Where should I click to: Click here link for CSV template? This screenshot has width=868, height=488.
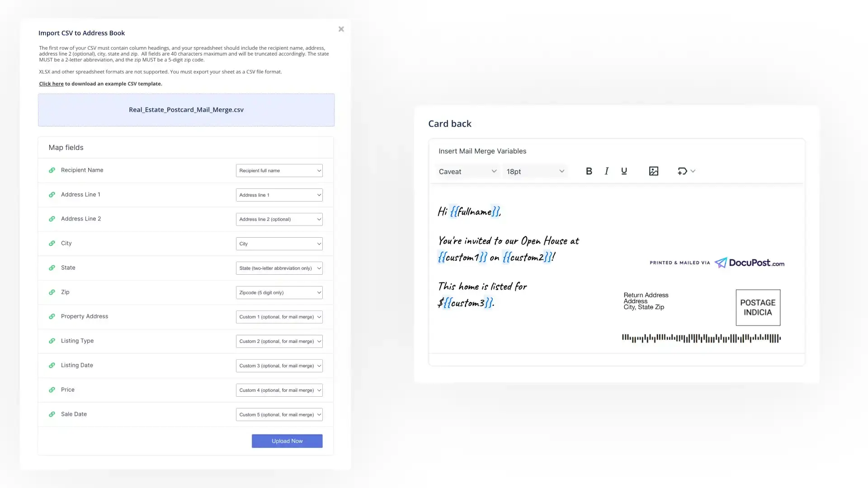coord(51,84)
